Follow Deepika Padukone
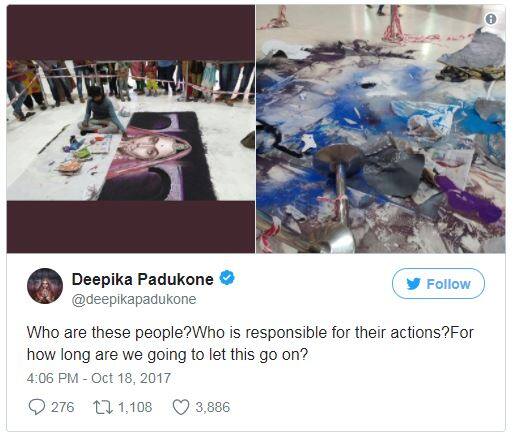 [438, 284]
